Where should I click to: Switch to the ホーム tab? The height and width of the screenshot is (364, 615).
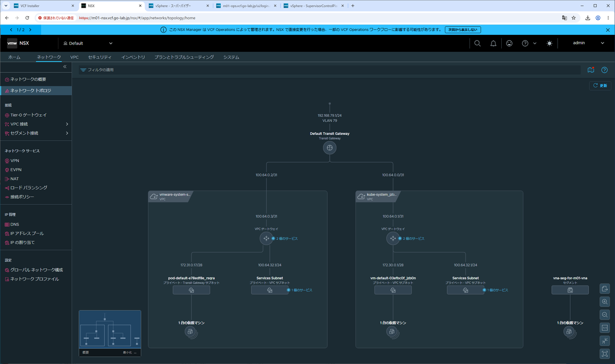pyautogui.click(x=14, y=57)
